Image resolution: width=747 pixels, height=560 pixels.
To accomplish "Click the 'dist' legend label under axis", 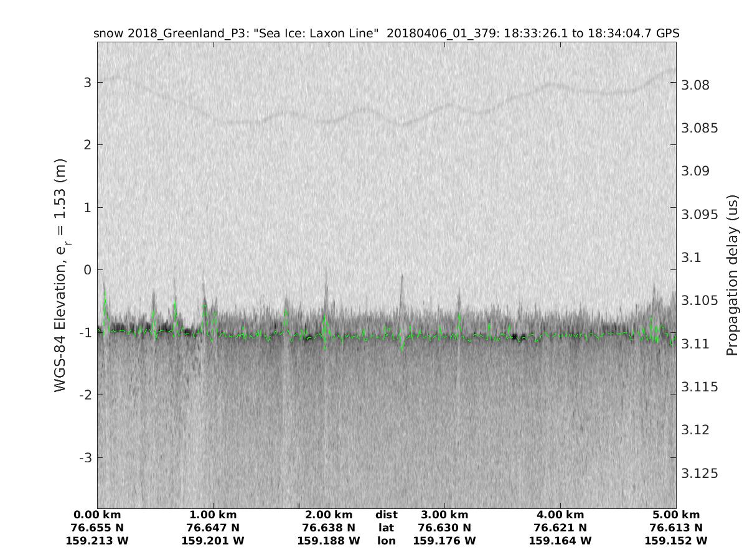I will (387, 515).
